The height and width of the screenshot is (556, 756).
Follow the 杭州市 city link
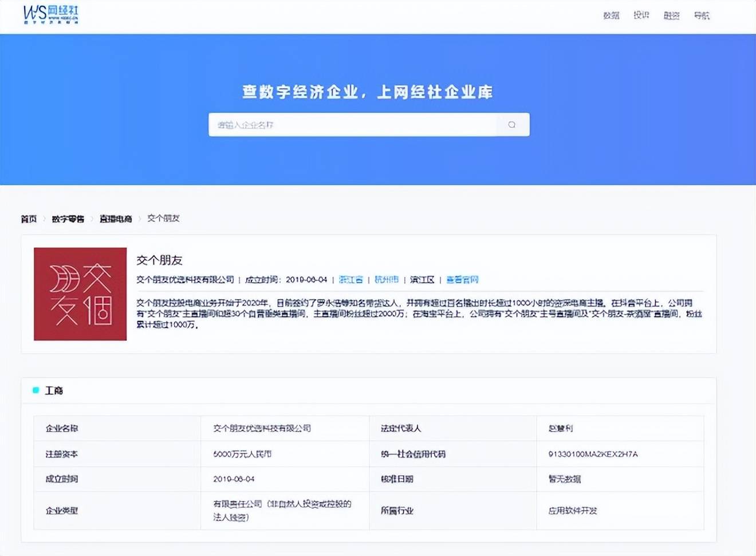pyautogui.click(x=387, y=280)
